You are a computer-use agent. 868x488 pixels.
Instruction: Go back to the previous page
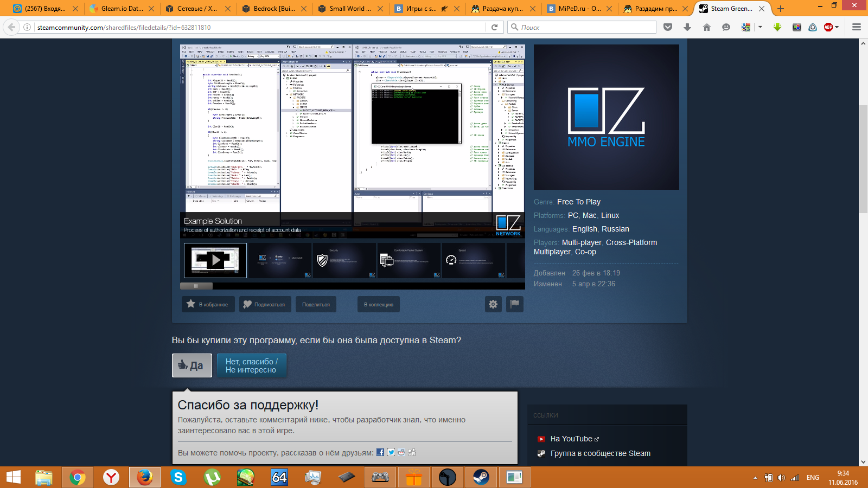click(x=11, y=27)
